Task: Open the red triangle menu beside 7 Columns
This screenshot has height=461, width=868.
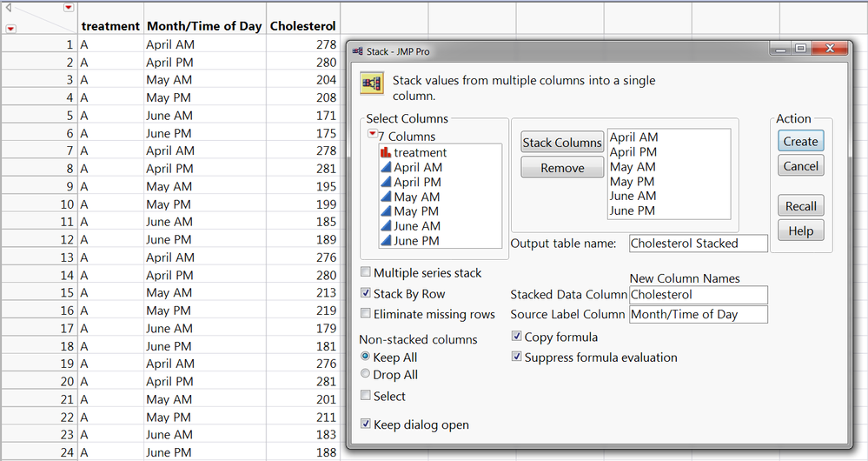Action: click(x=373, y=135)
